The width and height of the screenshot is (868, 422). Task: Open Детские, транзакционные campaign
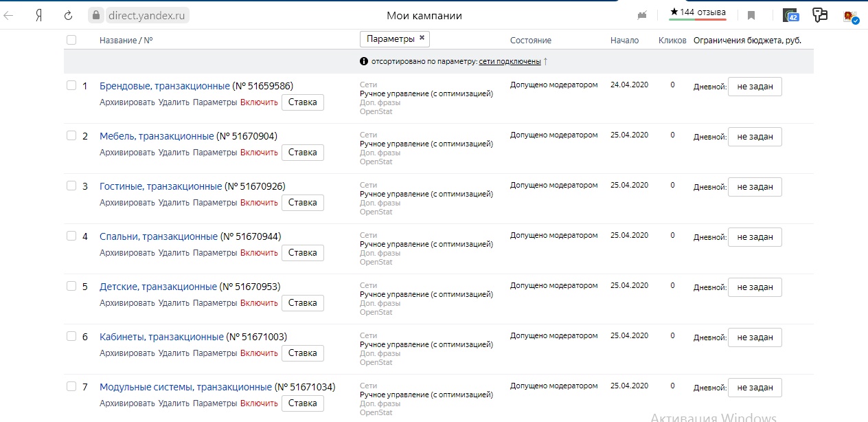point(158,287)
